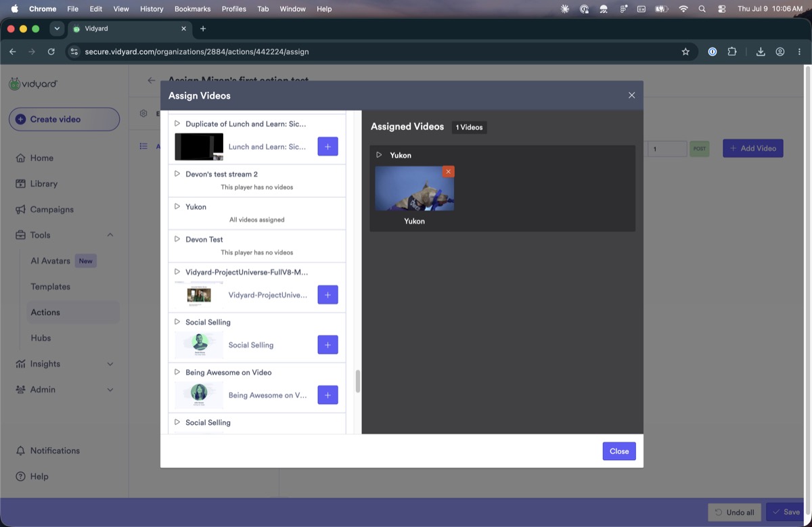812x527 pixels.
Task: Expand the last Social Selling player
Action: 177,422
